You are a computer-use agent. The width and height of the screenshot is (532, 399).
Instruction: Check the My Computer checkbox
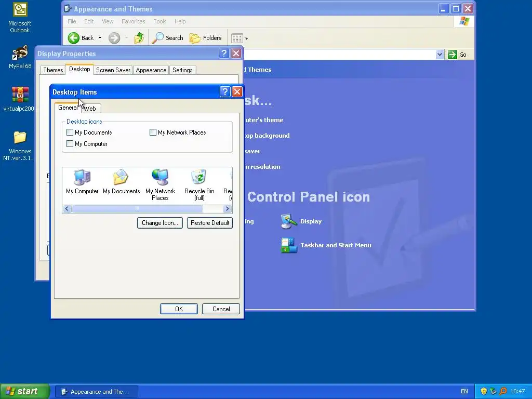tap(70, 144)
